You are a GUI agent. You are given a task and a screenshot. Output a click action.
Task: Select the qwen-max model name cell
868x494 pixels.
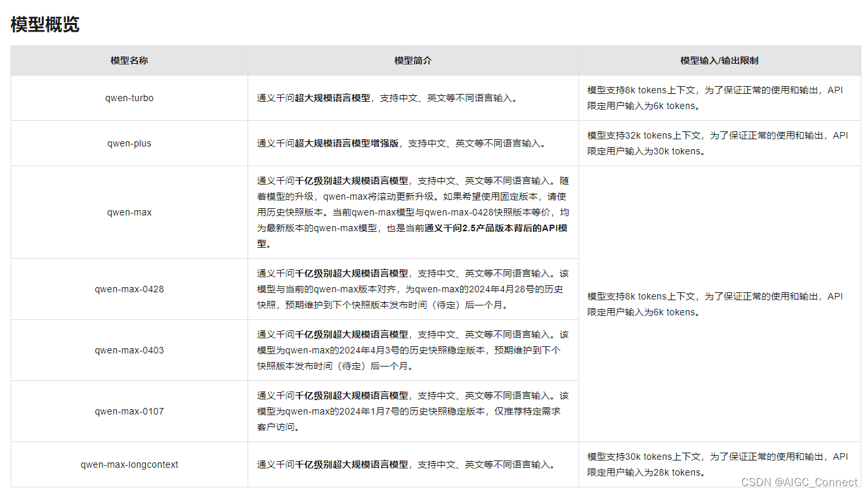(x=129, y=212)
